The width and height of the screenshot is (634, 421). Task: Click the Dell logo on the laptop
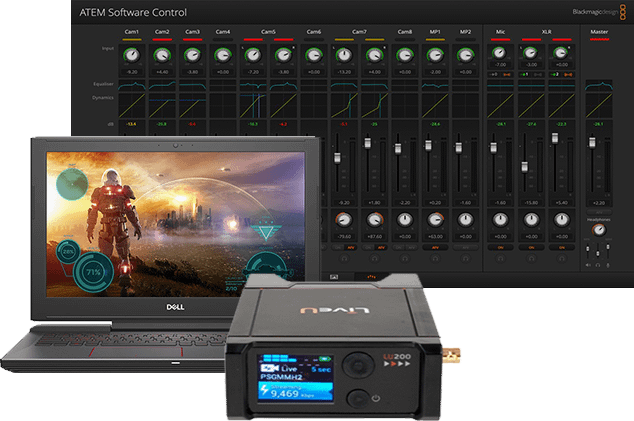(x=175, y=307)
